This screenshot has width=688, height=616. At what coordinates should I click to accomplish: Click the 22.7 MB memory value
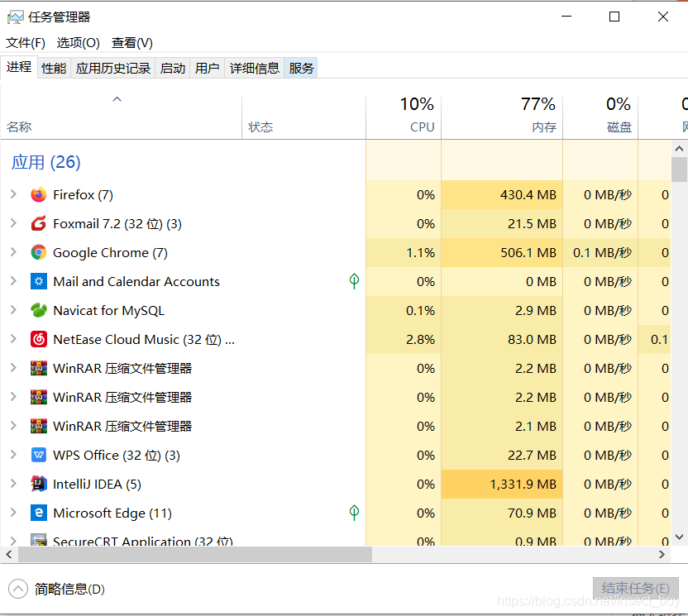coord(532,455)
